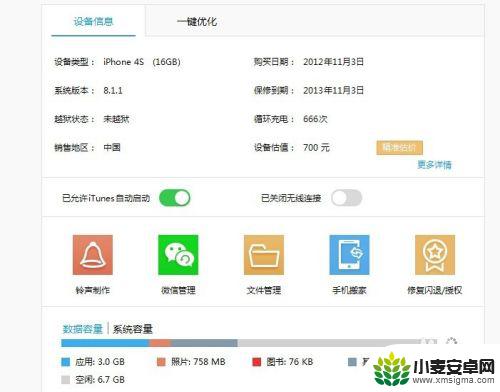This screenshot has height=392, width=500.
Task: Click the refresh icon beside storage bar
Action: coord(451,342)
